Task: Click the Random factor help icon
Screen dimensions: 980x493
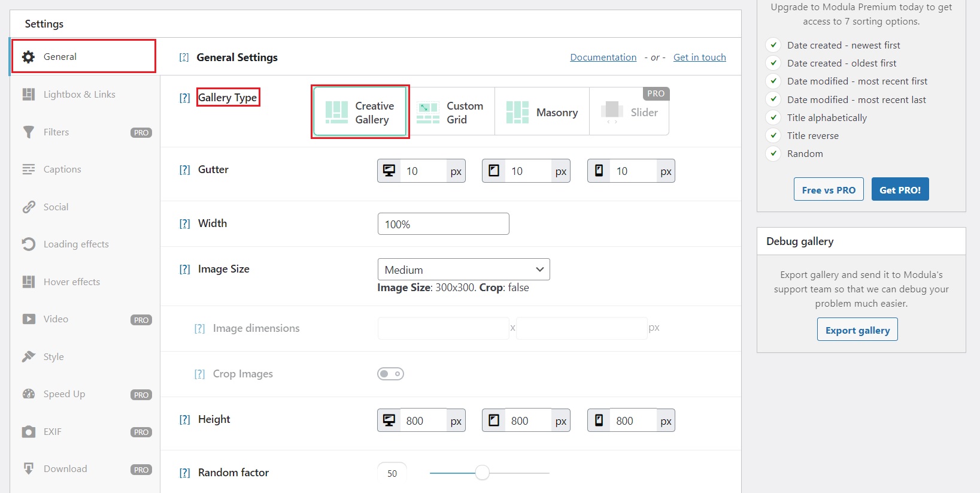Action: tap(184, 473)
